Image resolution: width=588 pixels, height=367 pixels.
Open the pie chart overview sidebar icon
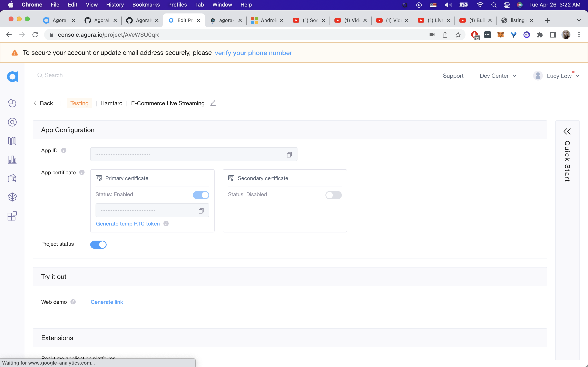tap(12, 103)
